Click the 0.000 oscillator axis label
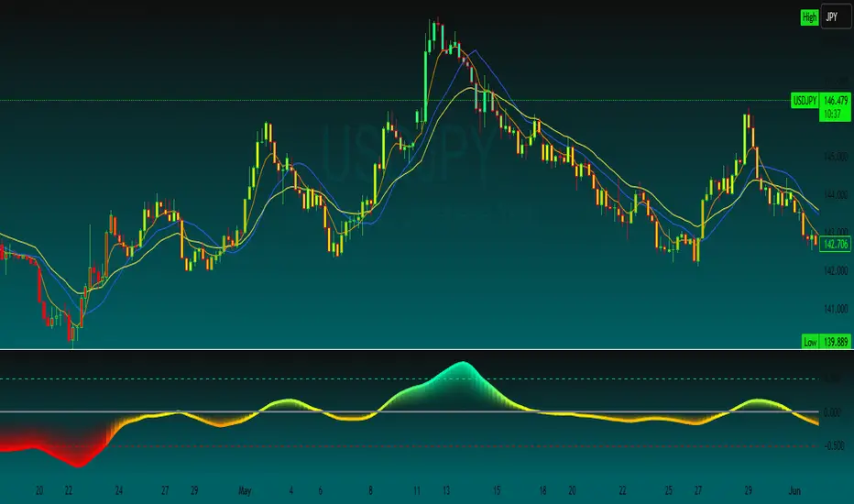854x504 pixels. coord(832,412)
